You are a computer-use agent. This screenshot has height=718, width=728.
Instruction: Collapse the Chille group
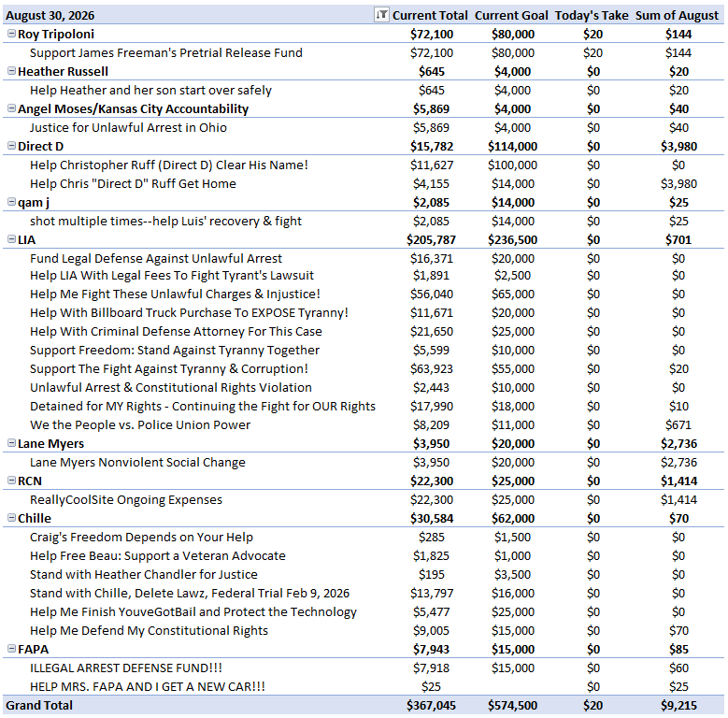coord(11,518)
